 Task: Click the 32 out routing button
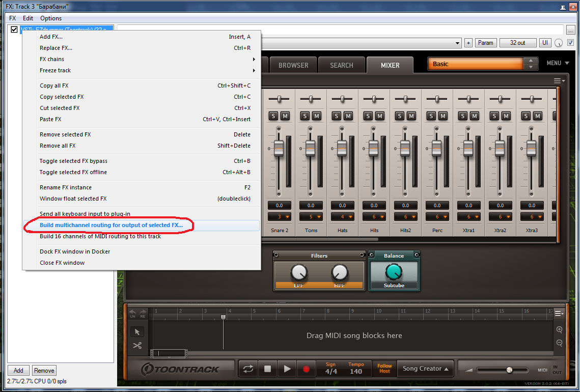coord(518,43)
